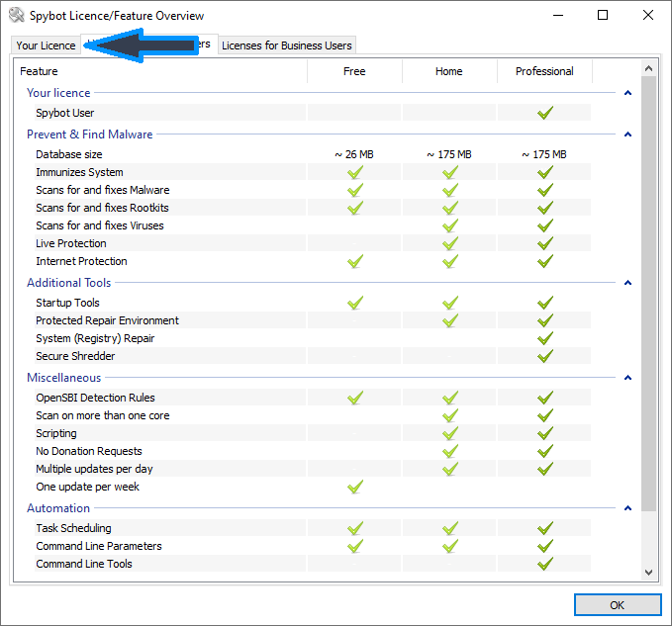This screenshot has height=626, width=672.
Task: Select Multiple updates per day row
Action: pyautogui.click(x=313, y=469)
